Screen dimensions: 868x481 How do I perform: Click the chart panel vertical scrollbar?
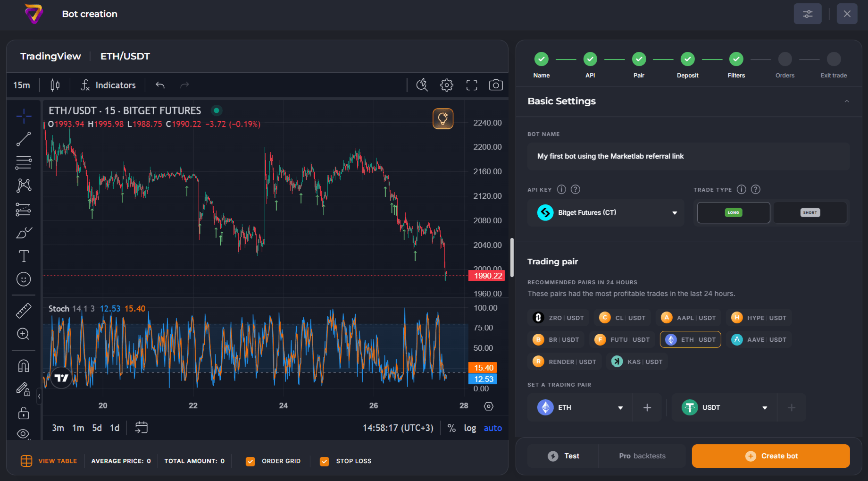(x=512, y=257)
